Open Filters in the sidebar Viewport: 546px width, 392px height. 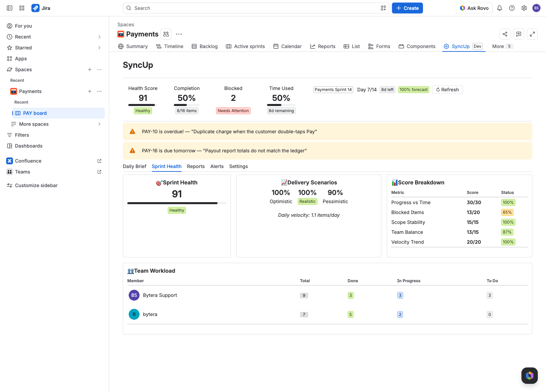click(55, 135)
